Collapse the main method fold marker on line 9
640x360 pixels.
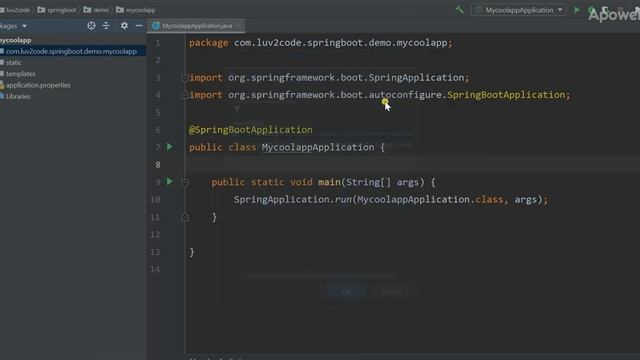point(185,182)
